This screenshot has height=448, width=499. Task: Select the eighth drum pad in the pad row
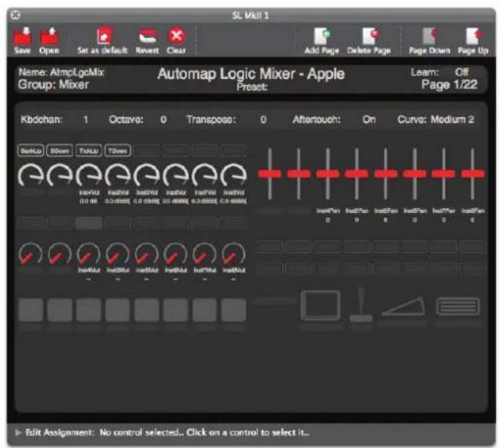[x=233, y=310]
